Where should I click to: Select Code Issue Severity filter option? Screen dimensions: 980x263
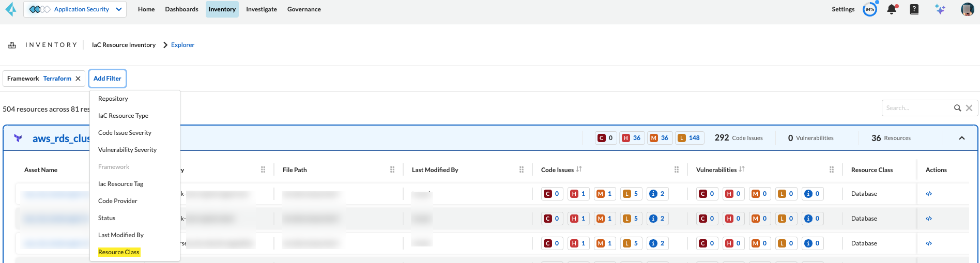point(135,133)
